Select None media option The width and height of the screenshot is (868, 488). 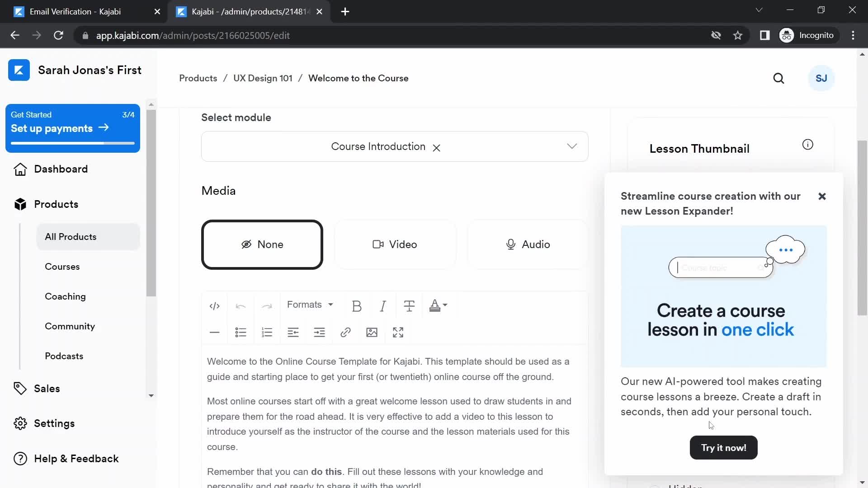(262, 244)
